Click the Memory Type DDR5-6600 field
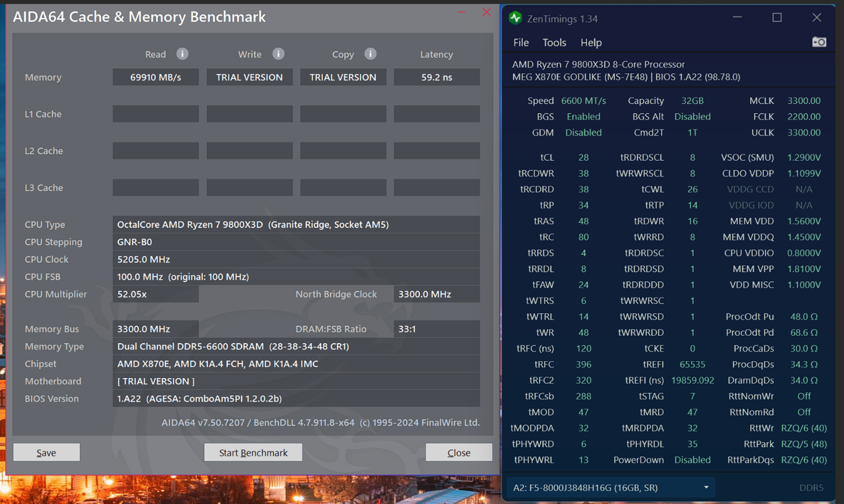 [296, 346]
